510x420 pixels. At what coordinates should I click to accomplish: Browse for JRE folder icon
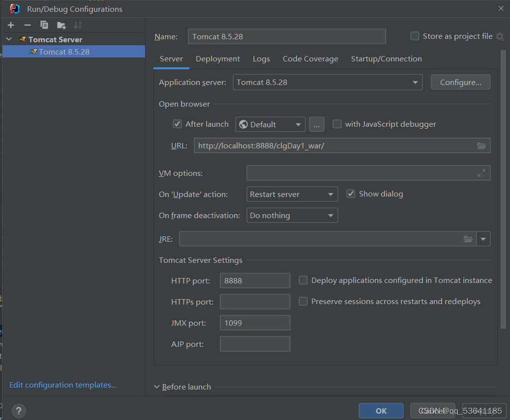[x=468, y=239]
